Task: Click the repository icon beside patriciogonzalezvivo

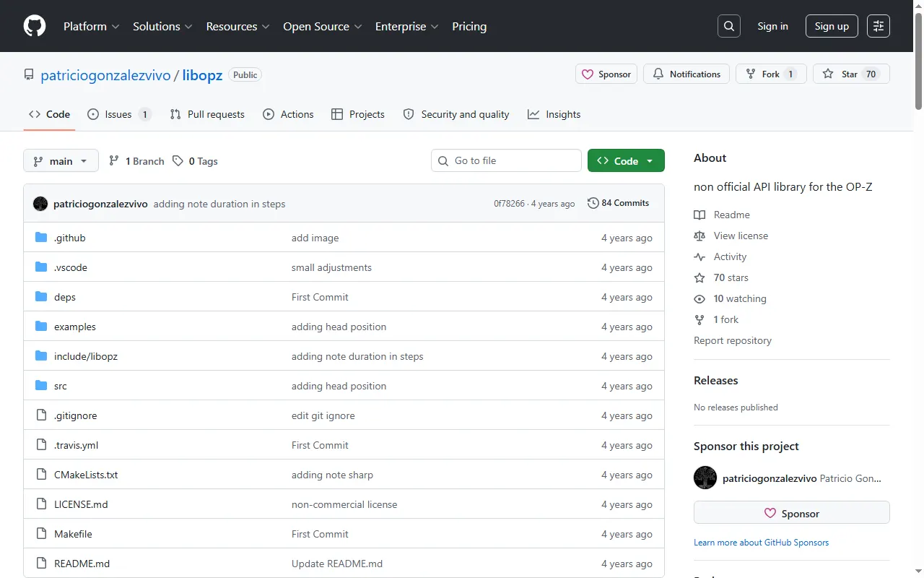Action: coord(29,74)
